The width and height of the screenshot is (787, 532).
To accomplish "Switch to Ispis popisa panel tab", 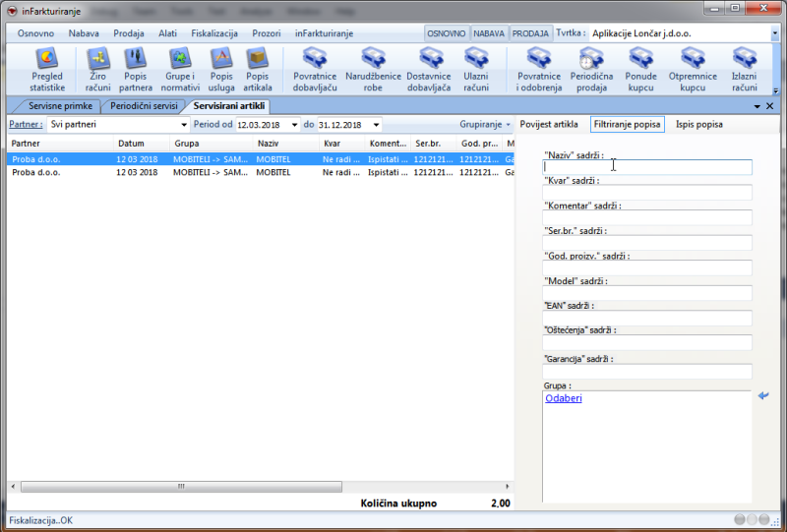I will pyautogui.click(x=699, y=125).
